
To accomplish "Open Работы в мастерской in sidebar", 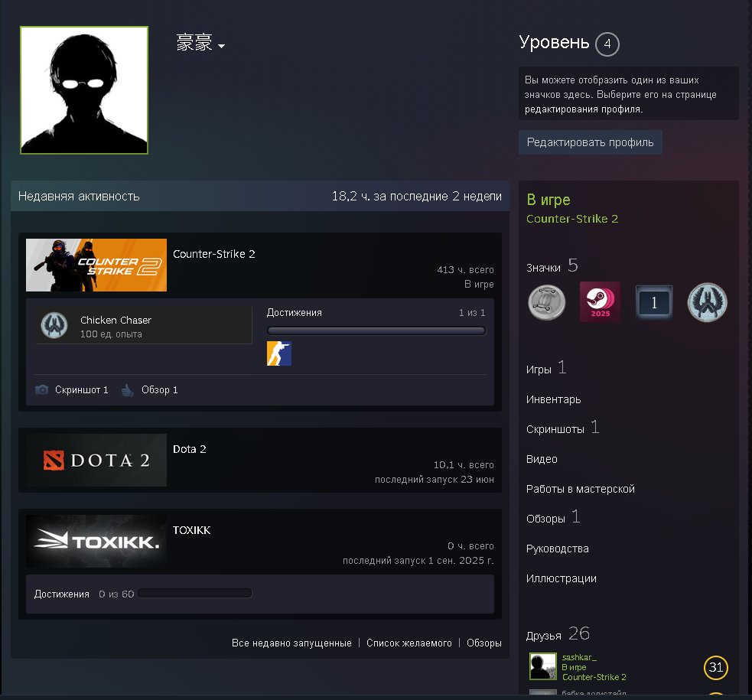I will point(581,489).
